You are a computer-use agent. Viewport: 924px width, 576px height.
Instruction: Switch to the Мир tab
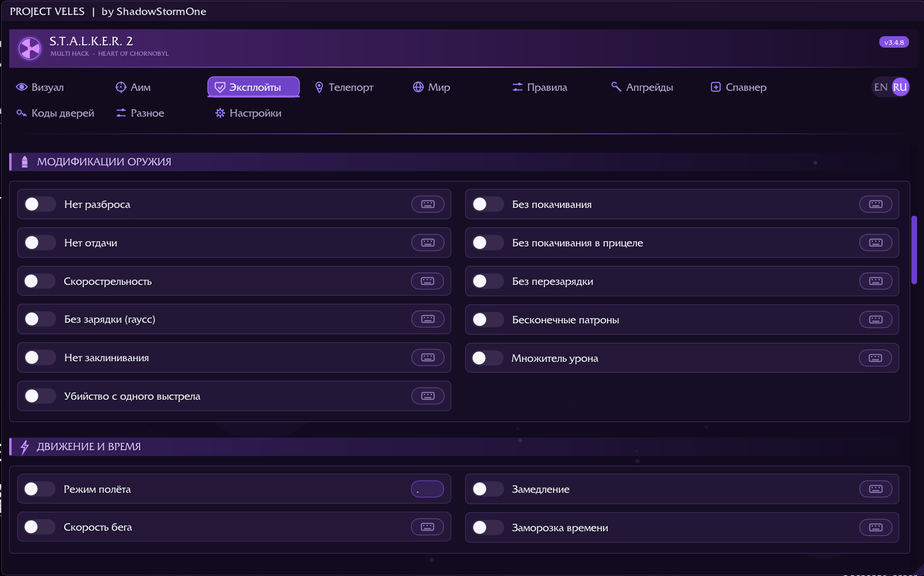pos(432,87)
